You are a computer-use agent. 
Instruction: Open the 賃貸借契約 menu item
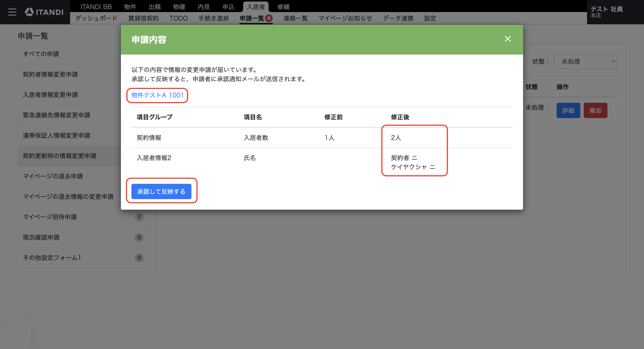143,18
